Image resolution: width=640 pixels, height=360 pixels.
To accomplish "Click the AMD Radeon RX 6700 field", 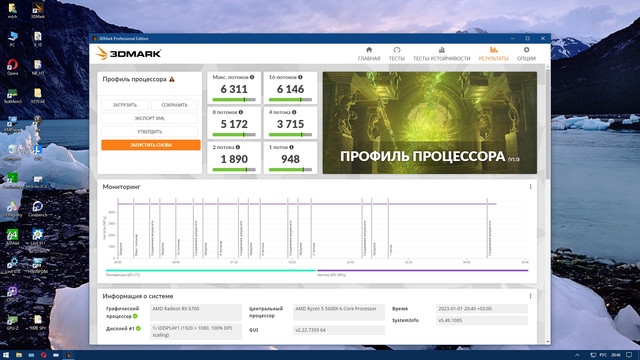I will pos(196,312).
